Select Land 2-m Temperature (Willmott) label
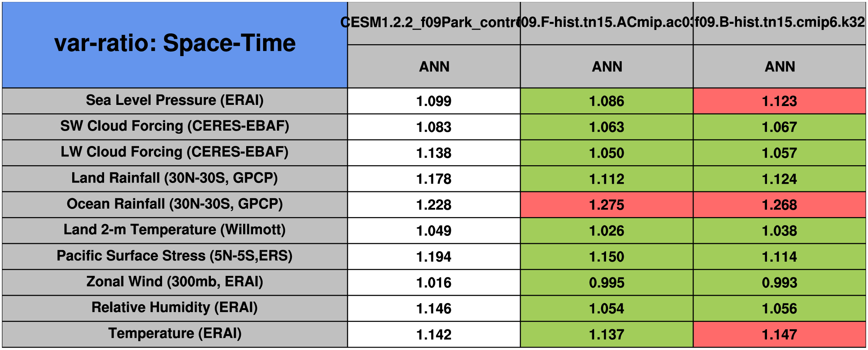Screen dimensions: 868x350 point(175,230)
